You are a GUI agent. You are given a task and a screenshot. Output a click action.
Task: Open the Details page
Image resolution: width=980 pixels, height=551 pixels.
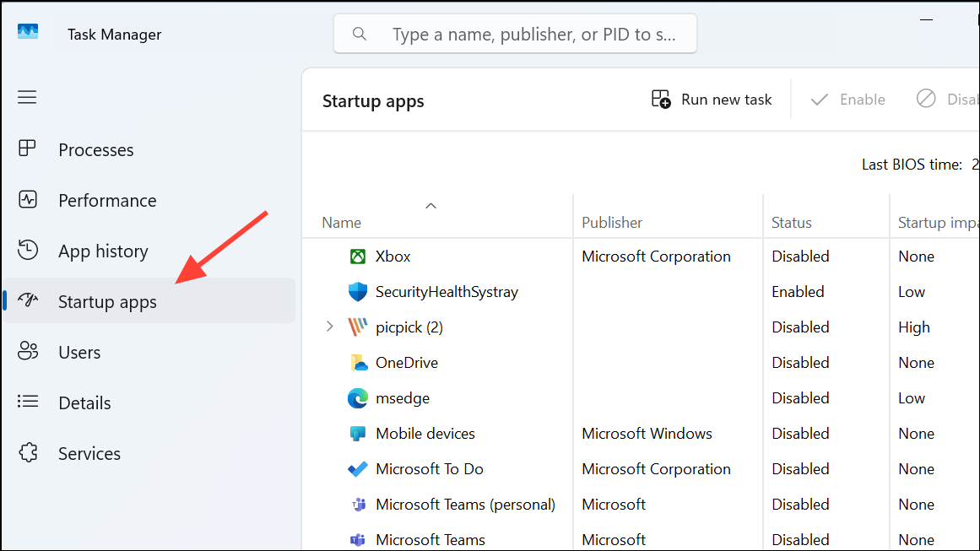pyautogui.click(x=149, y=402)
